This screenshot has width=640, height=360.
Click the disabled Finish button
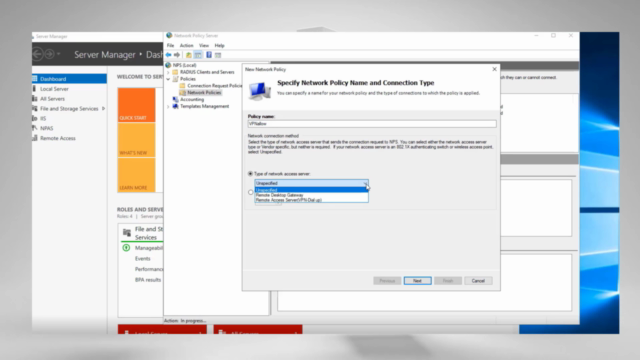click(x=448, y=281)
